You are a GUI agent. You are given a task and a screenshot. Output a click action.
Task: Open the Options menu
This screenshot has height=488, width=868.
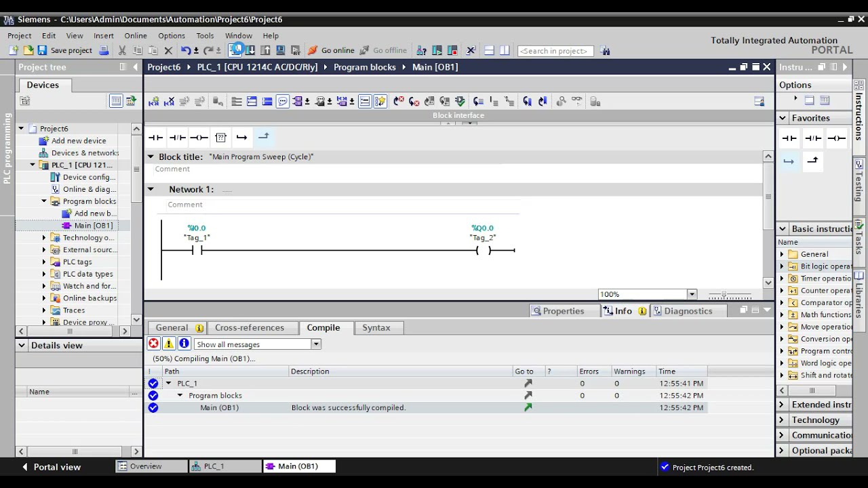[172, 35]
